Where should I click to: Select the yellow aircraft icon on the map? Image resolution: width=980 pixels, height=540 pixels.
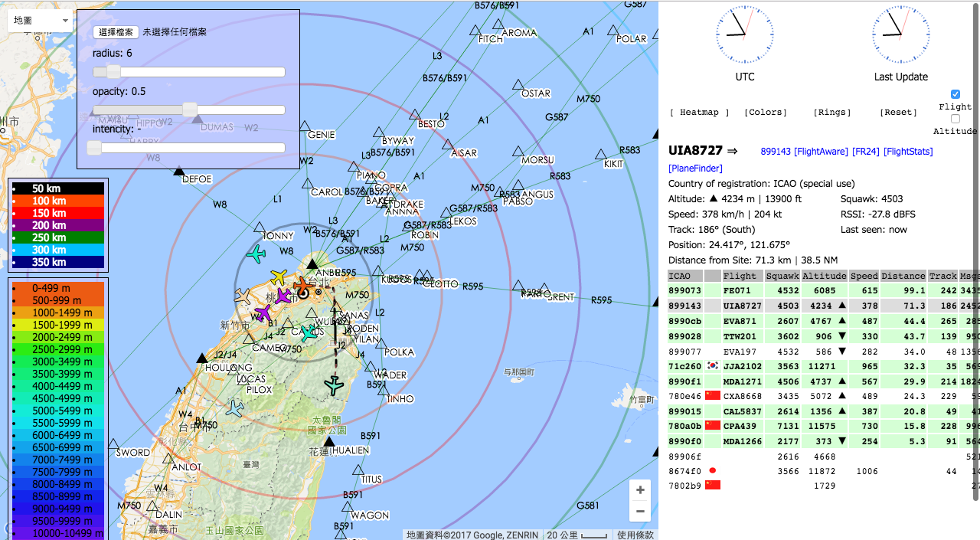pyautogui.click(x=279, y=277)
